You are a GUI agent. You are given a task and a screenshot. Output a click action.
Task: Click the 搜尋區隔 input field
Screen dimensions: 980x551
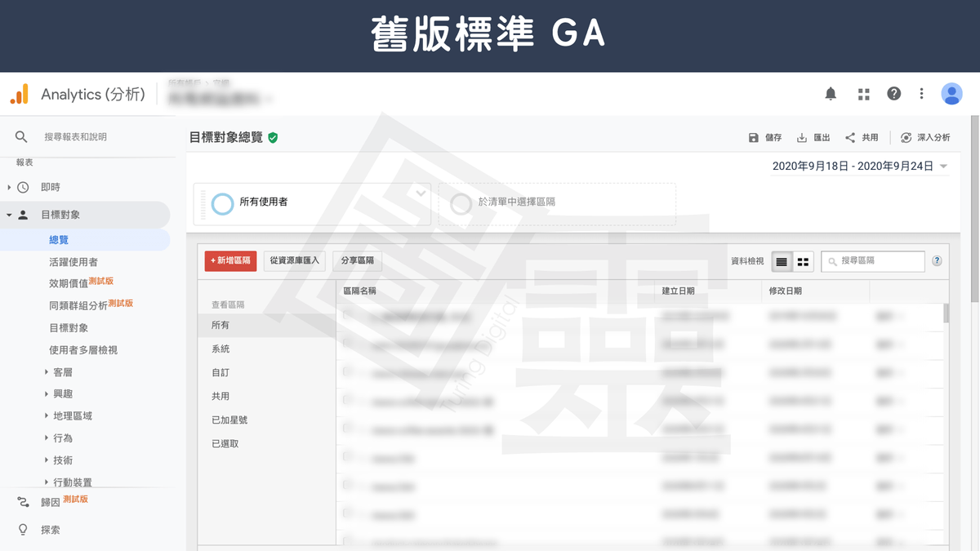873,261
